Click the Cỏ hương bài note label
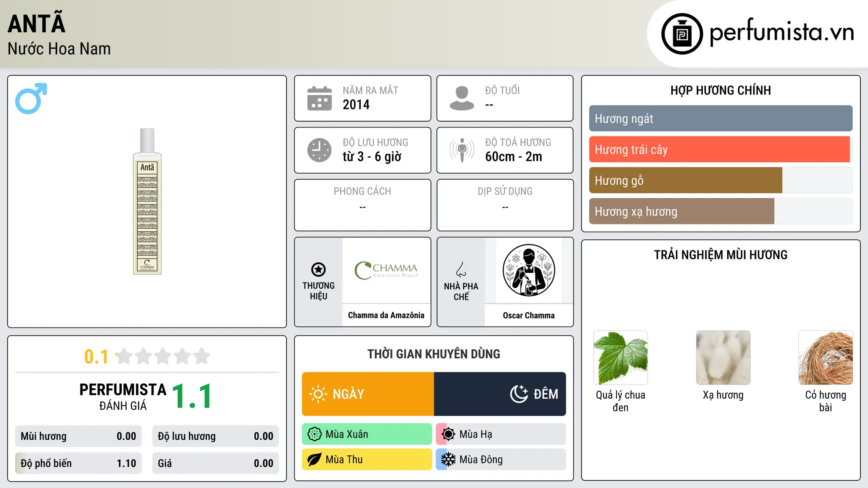 [826, 401]
